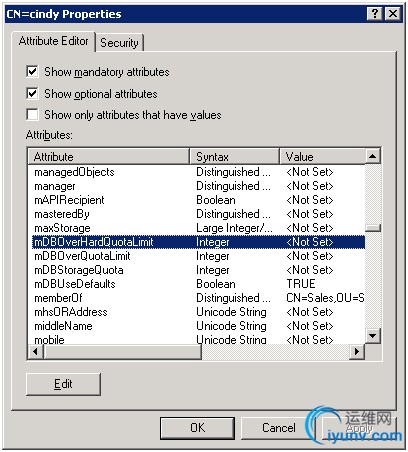
Task: Select the Attribute Editor tab
Action: click(x=54, y=41)
